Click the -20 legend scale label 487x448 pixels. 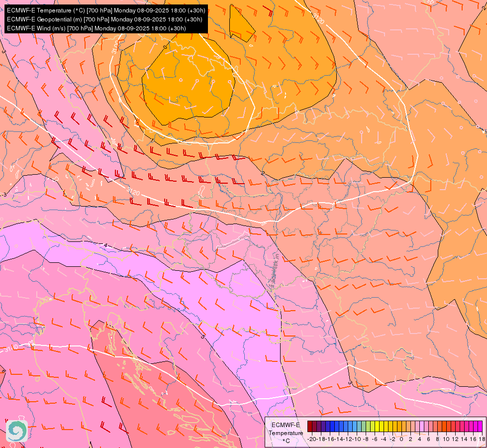312,439
